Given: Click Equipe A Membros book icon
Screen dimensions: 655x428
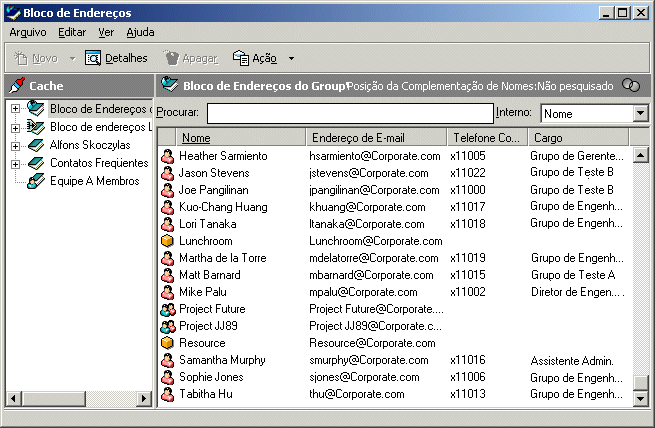Looking at the screenshot, I should tap(36, 181).
